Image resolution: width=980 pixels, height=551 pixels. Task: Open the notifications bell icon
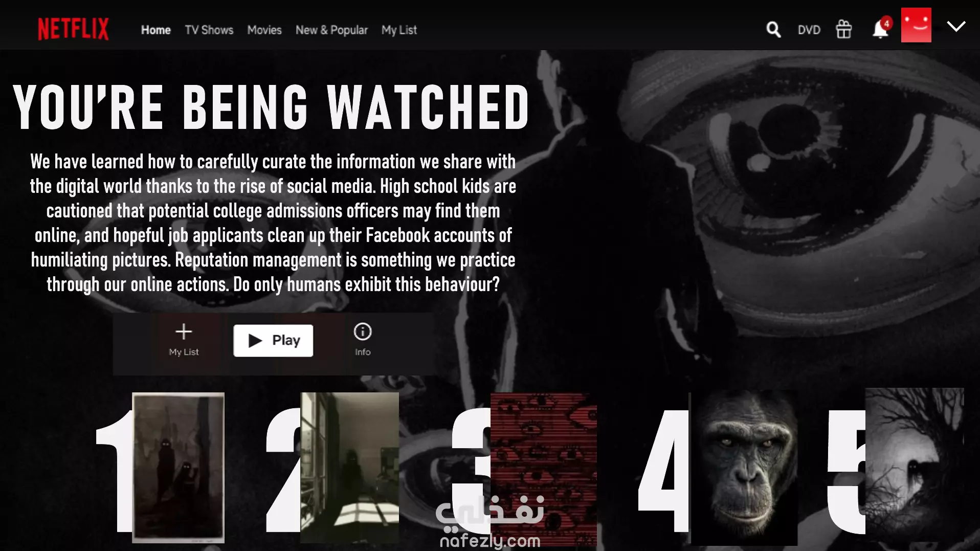[x=880, y=30]
